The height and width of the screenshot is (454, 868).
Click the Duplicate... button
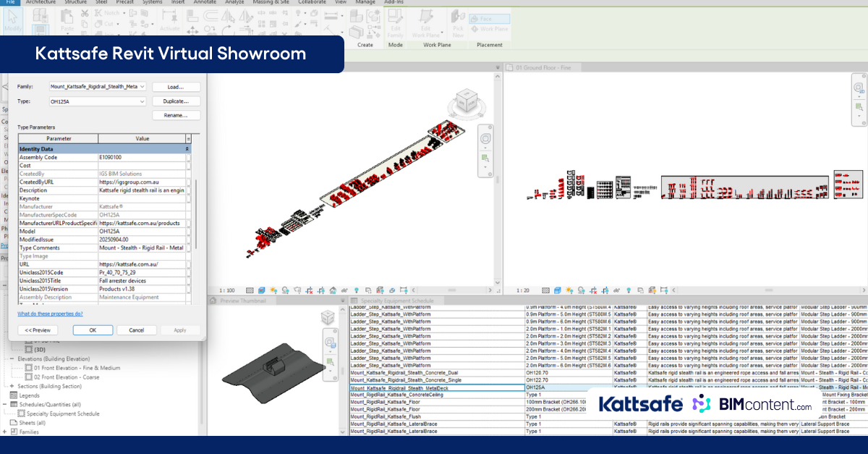pos(176,101)
